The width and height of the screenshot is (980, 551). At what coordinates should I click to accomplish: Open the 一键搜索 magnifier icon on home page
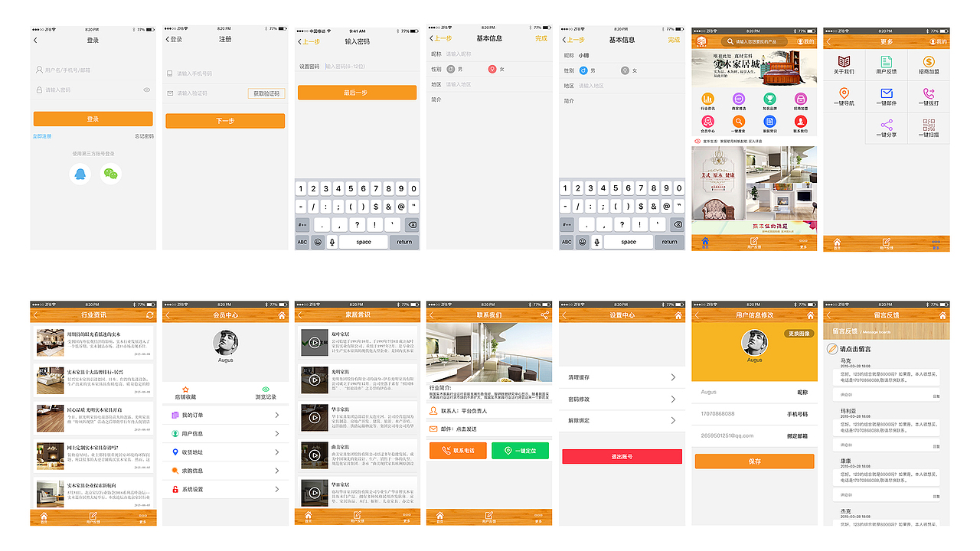738,121
